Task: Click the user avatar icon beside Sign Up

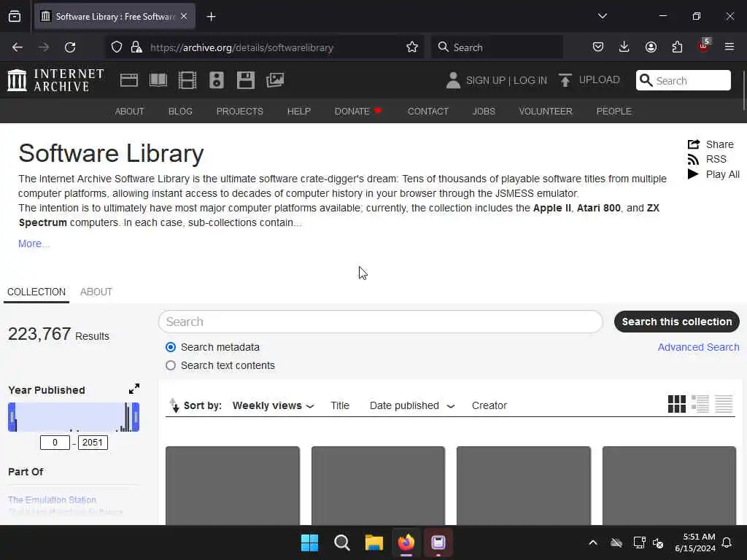Action: tap(453, 80)
